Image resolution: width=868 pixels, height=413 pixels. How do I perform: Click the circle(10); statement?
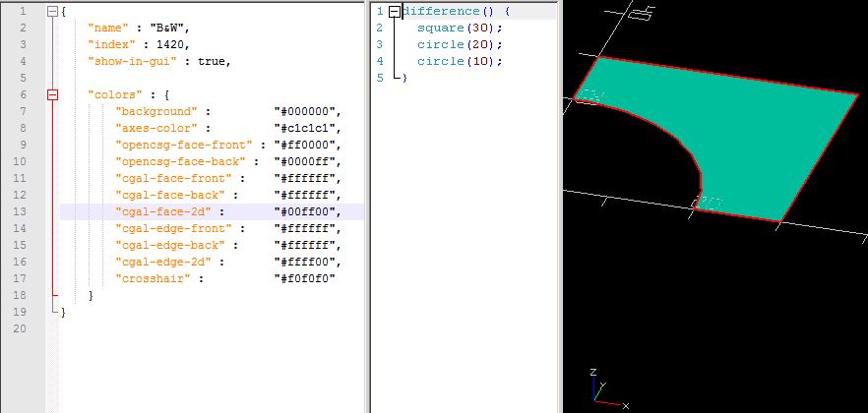tap(461, 61)
